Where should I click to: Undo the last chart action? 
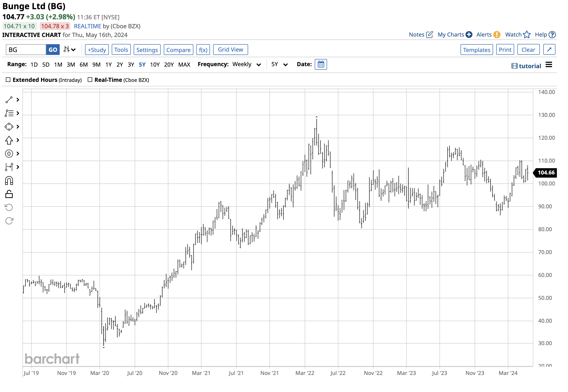[x=9, y=207]
